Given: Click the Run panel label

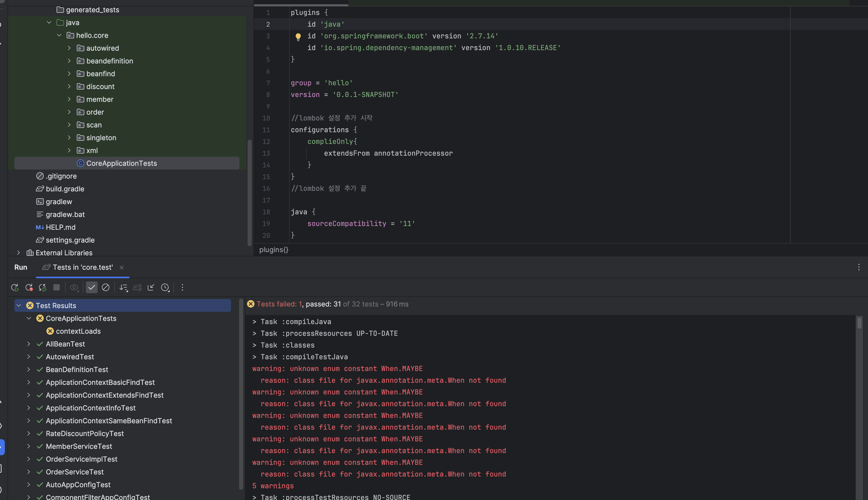Looking at the screenshot, I should click(x=21, y=267).
